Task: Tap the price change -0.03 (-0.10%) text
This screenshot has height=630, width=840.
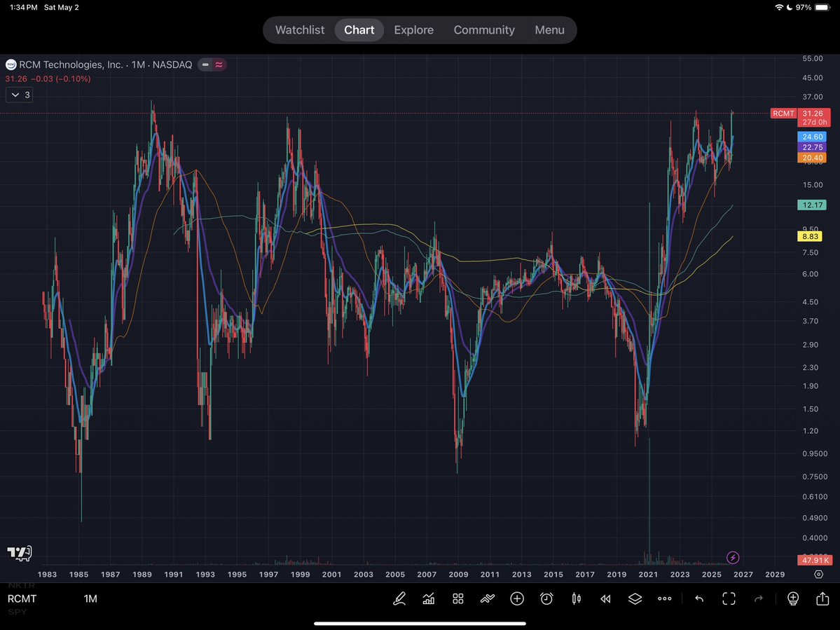Action: (60, 78)
